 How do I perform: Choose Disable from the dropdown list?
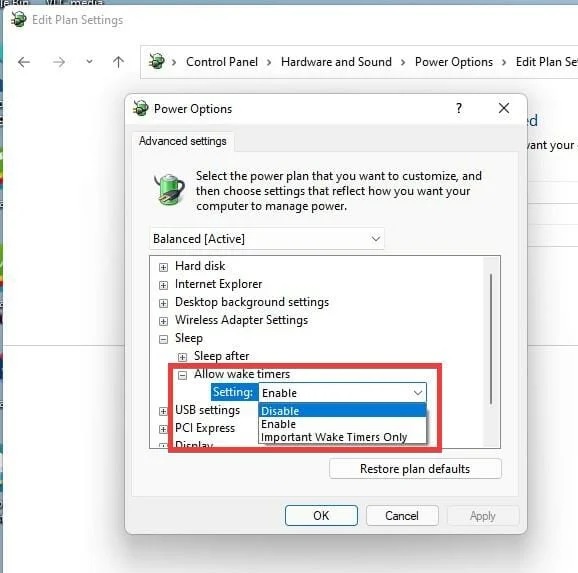point(342,410)
